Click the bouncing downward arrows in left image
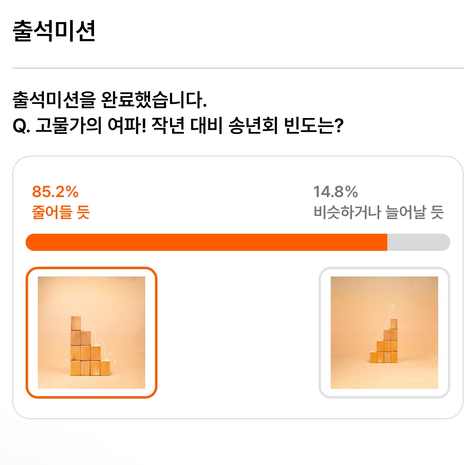476x465 pixels. pos(100,343)
